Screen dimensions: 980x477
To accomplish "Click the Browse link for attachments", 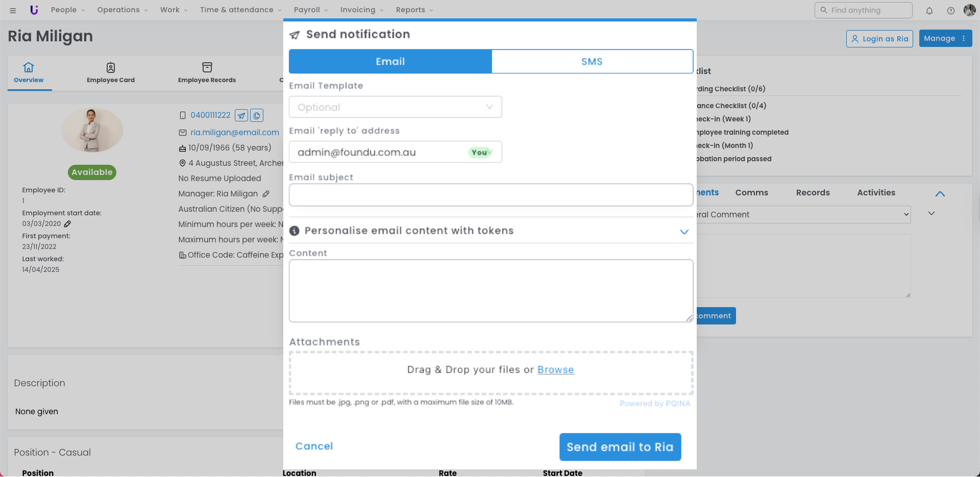I will click(555, 369).
